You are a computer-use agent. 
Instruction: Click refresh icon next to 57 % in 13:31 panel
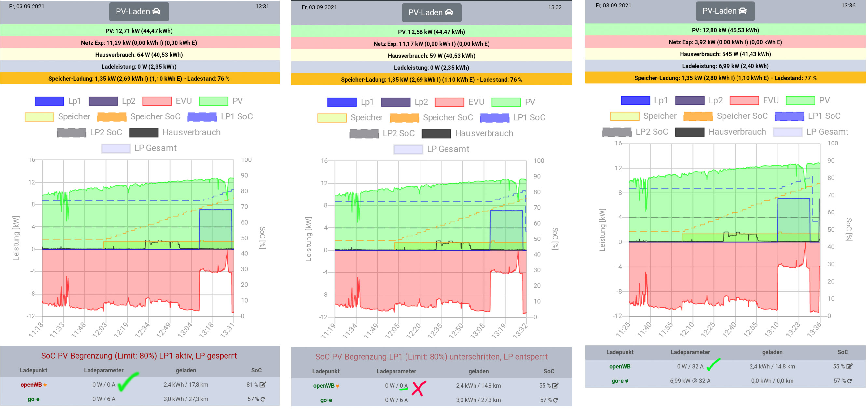click(263, 399)
